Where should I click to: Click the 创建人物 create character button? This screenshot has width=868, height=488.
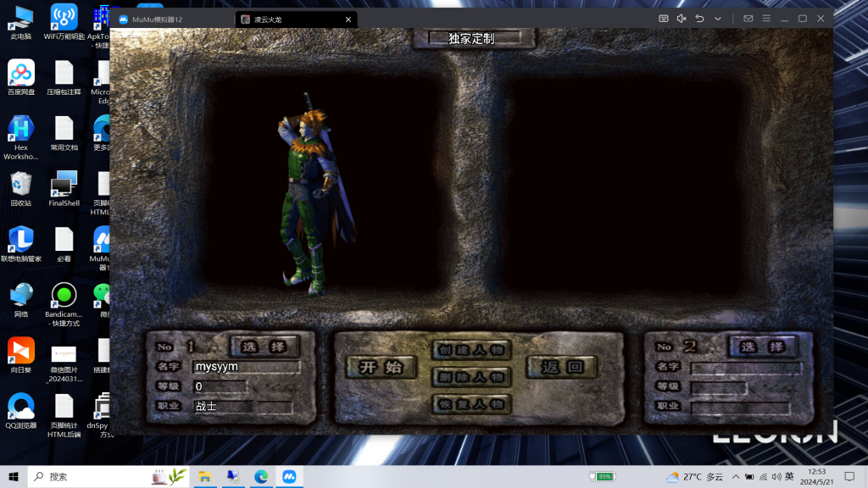[x=471, y=350]
